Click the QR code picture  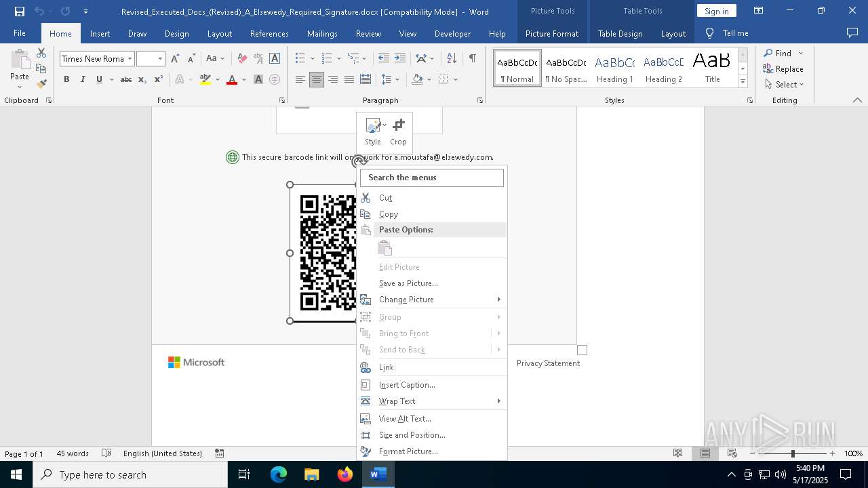[x=324, y=253]
